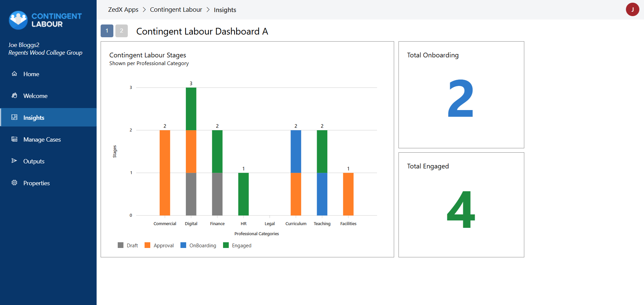Switch to dashboard page 2
Image resolution: width=644 pixels, height=305 pixels.
coord(121,31)
